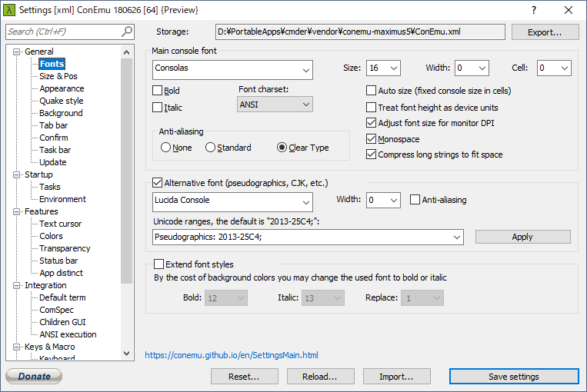Screen dimensions: 587x392
Task: Open the Transparency settings page
Action: [65, 248]
